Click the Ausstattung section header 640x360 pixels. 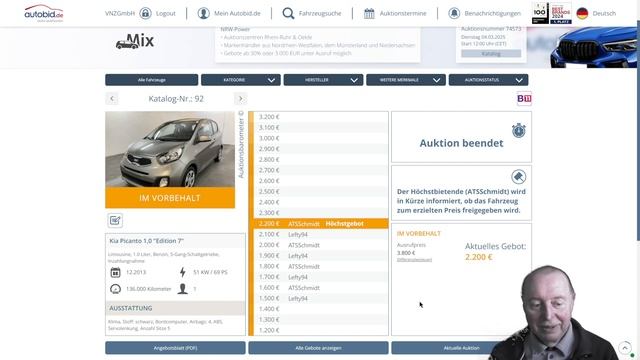[x=175, y=308]
